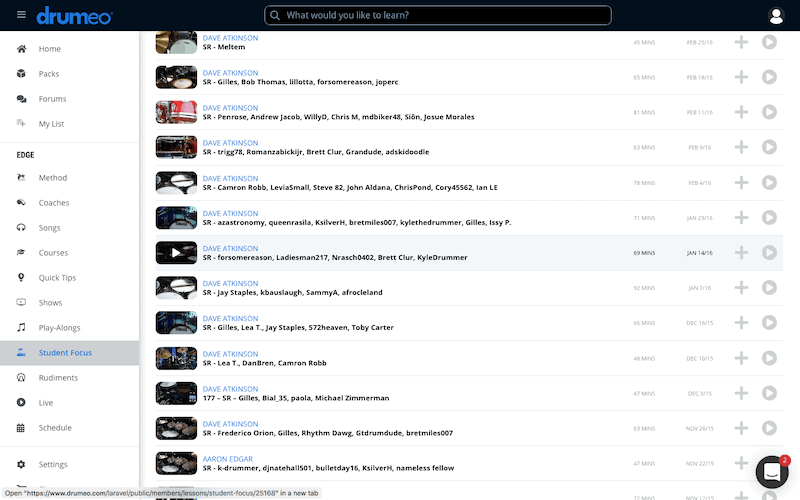Click the Courses graduation cap icon

pos(21,253)
